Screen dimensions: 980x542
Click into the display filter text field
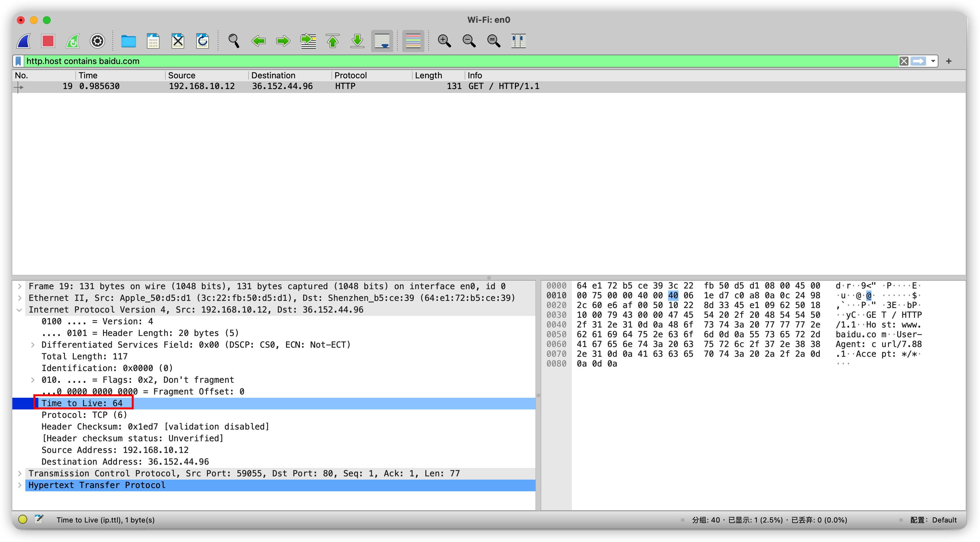point(457,61)
